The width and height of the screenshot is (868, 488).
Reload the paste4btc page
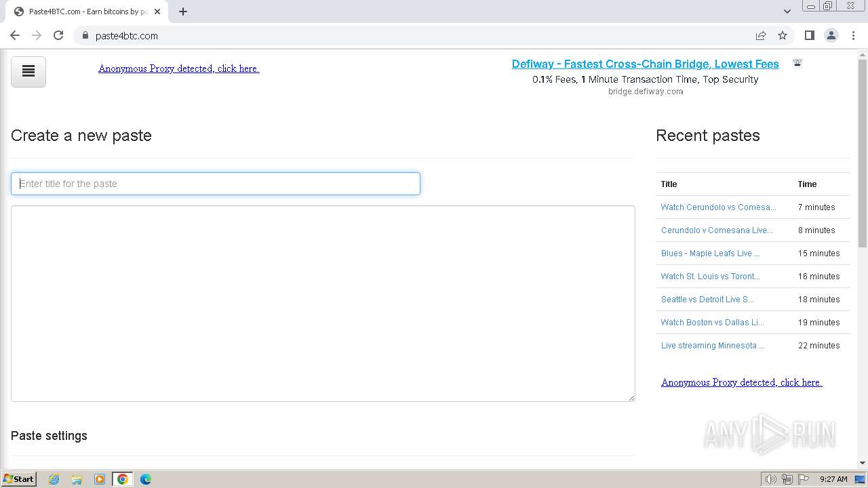point(58,35)
